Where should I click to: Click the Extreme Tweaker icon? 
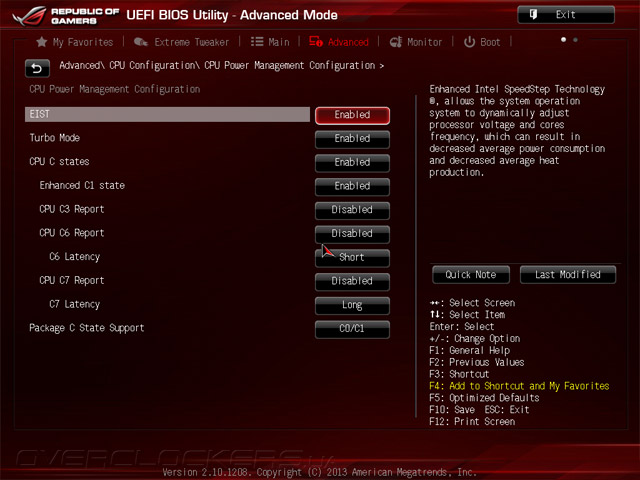click(141, 42)
